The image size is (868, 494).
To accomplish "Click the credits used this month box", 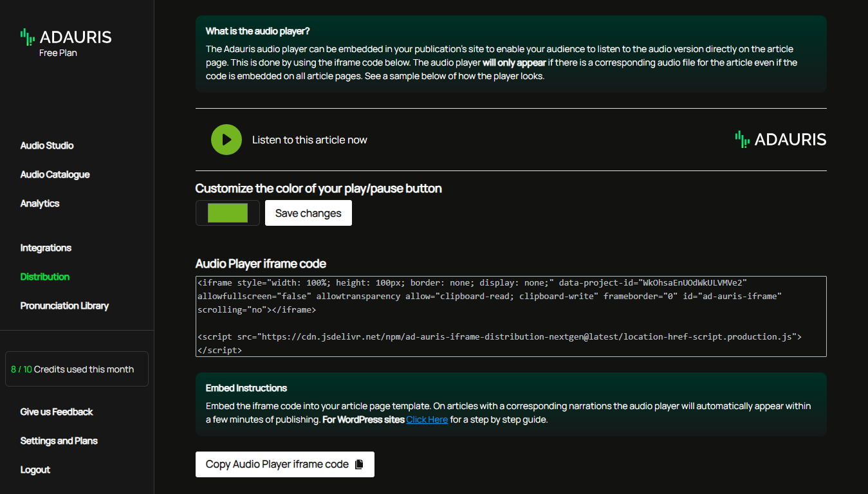I will pyautogui.click(x=77, y=369).
